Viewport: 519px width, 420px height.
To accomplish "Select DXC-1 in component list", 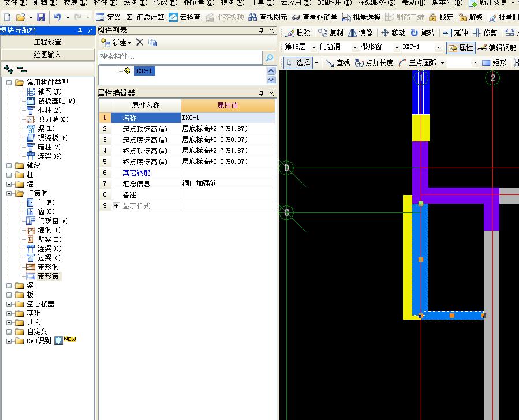I will point(145,71).
